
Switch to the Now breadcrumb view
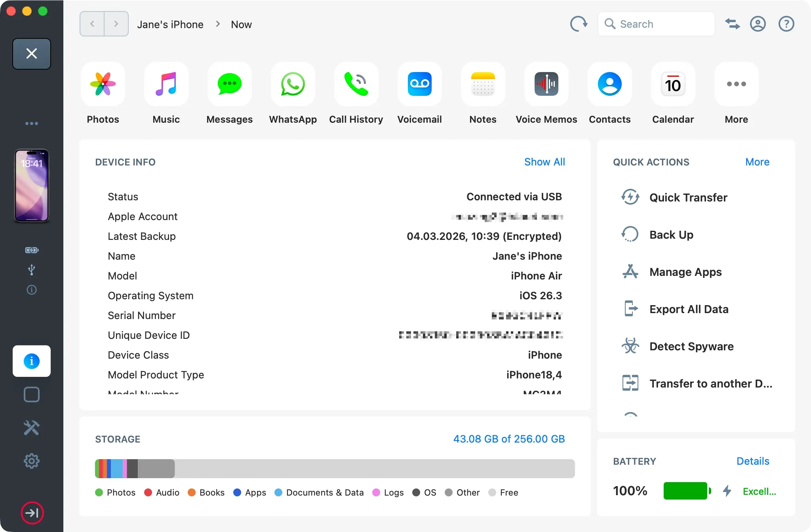point(241,24)
